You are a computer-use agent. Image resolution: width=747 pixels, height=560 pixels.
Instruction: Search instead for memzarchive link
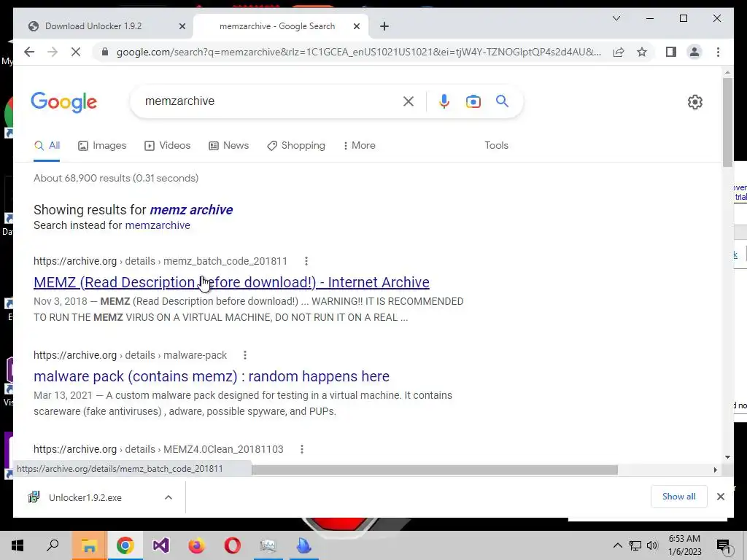(158, 225)
